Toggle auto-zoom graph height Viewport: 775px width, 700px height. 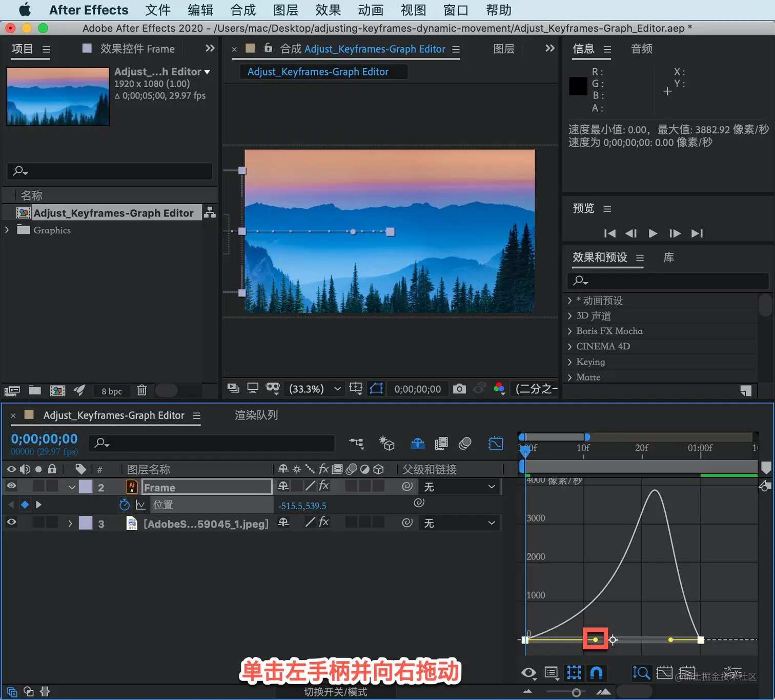tap(641, 672)
